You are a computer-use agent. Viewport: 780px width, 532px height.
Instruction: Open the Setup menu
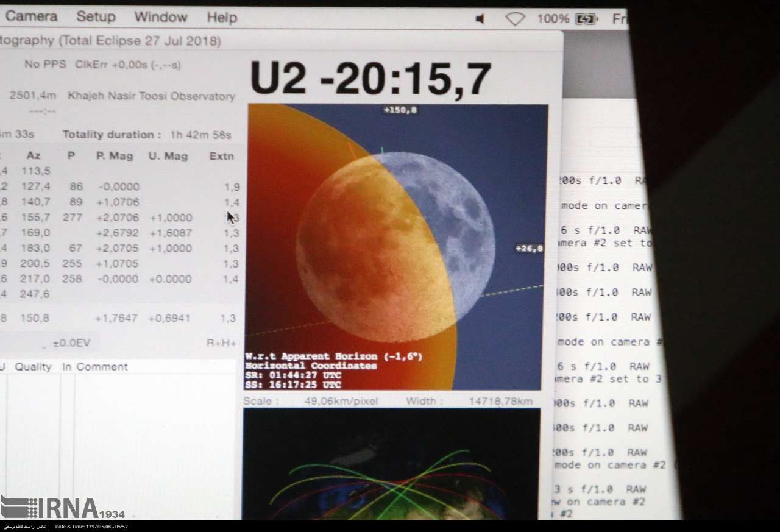96,16
